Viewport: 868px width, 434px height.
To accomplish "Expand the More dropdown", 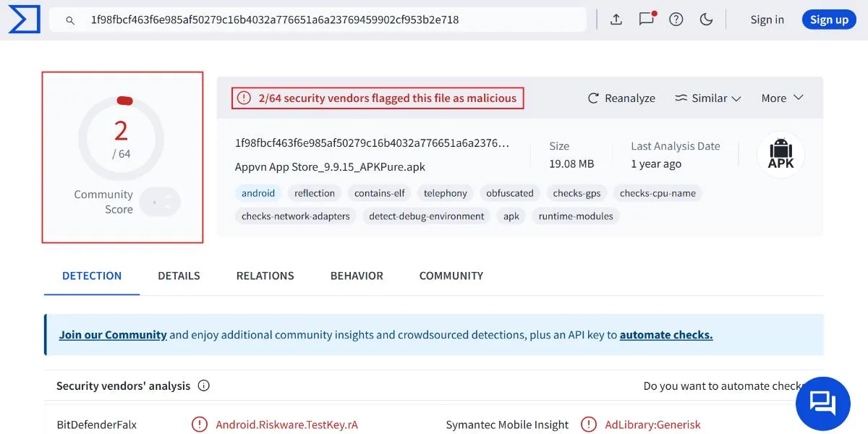I will 783,98.
